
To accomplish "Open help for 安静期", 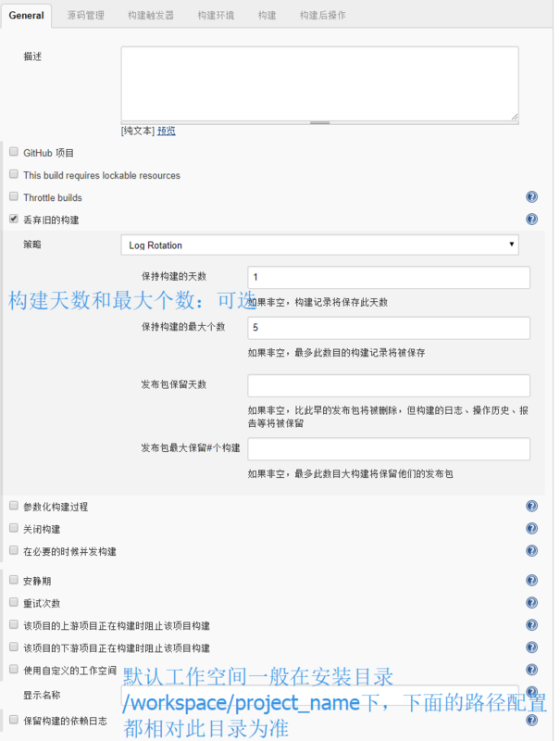I will [531, 581].
